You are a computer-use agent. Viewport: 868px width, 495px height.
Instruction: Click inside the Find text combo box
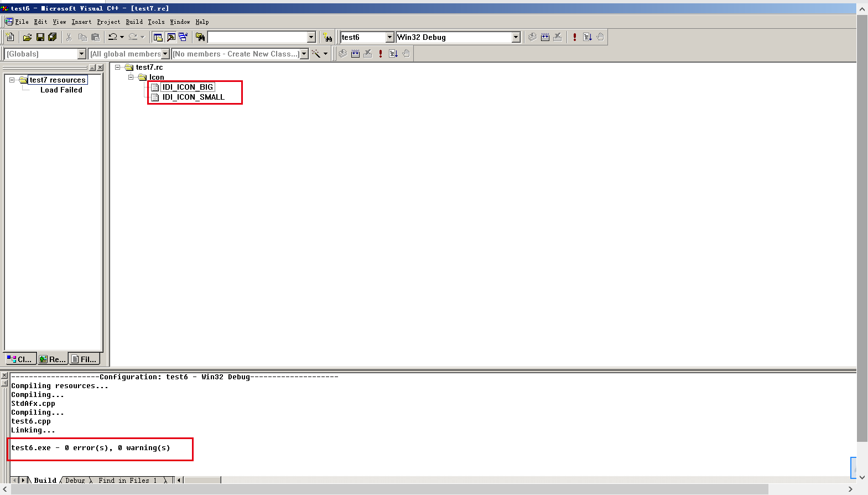[257, 37]
